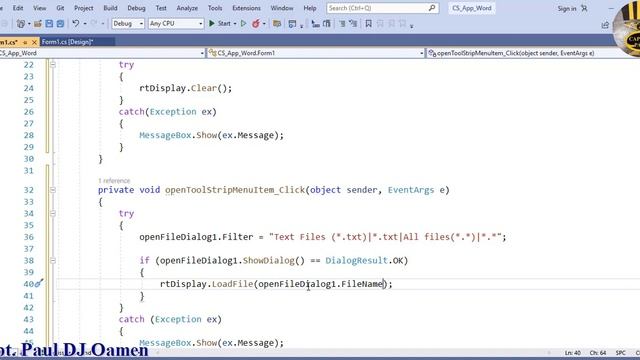Viewport: 640px width, 360px height.
Task: Open the Git menu
Action: pos(60,8)
